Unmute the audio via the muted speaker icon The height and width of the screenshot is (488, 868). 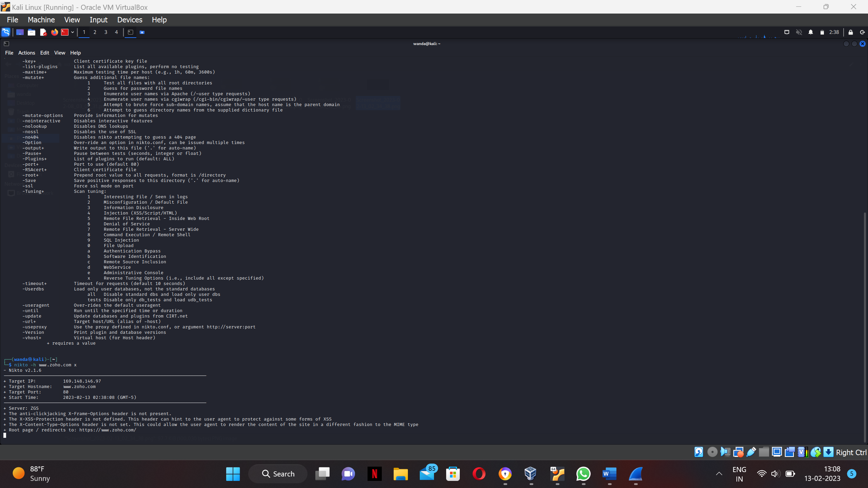(799, 32)
